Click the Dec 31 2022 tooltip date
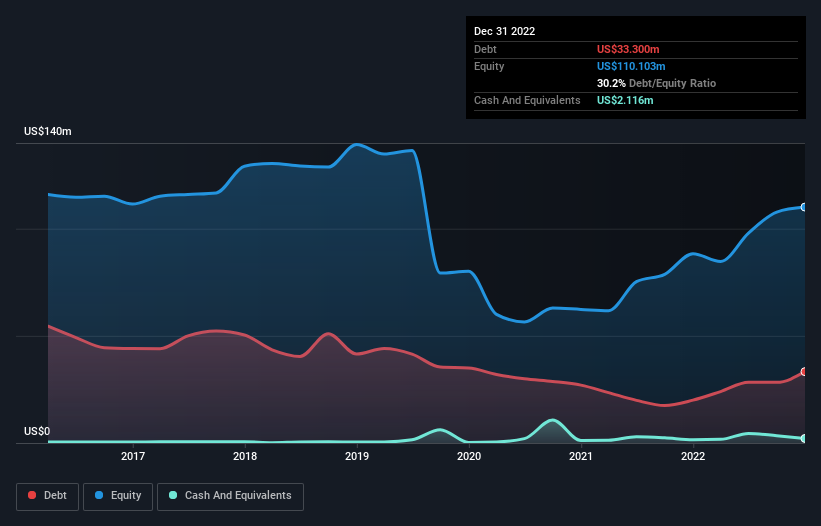The width and height of the screenshot is (821, 526). click(x=505, y=31)
